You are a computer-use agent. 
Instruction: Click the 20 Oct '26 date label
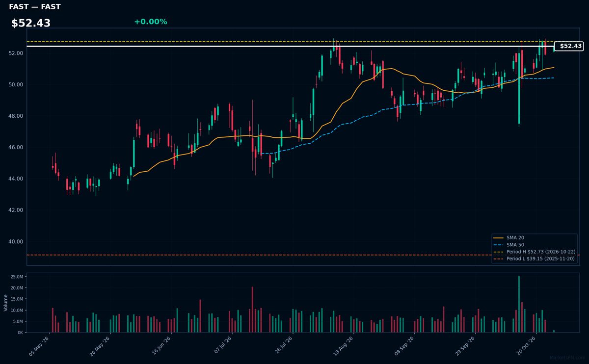click(526, 346)
